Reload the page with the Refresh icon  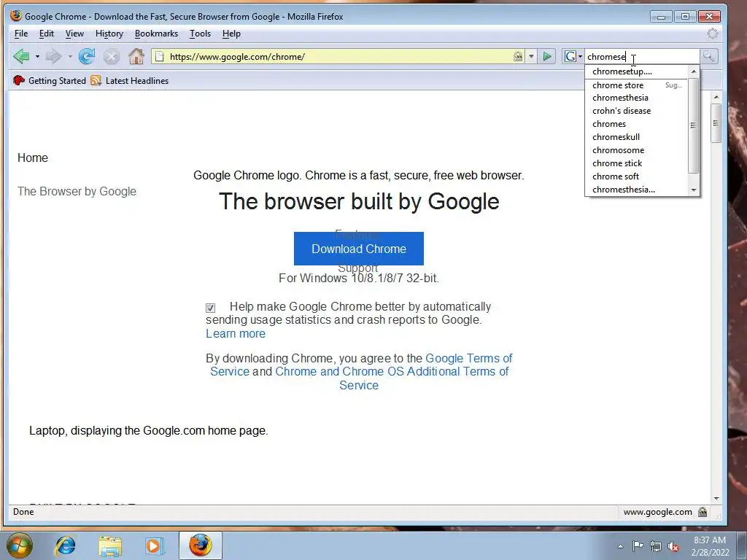pos(87,57)
